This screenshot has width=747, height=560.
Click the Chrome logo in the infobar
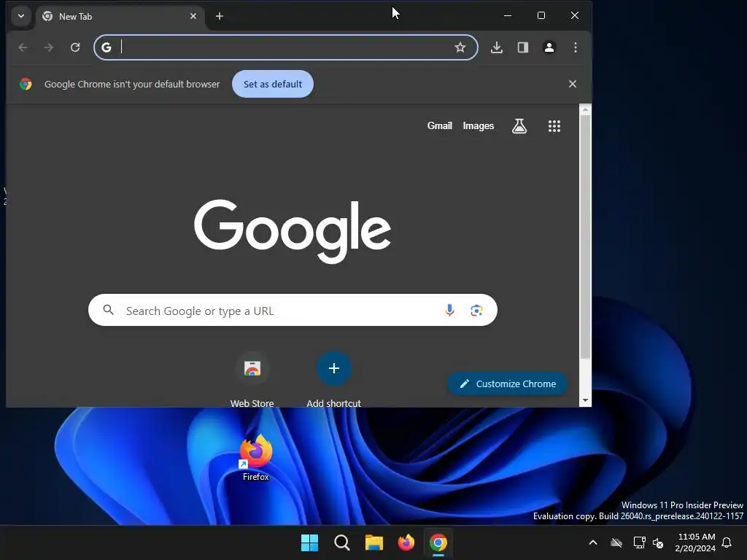click(x=26, y=85)
